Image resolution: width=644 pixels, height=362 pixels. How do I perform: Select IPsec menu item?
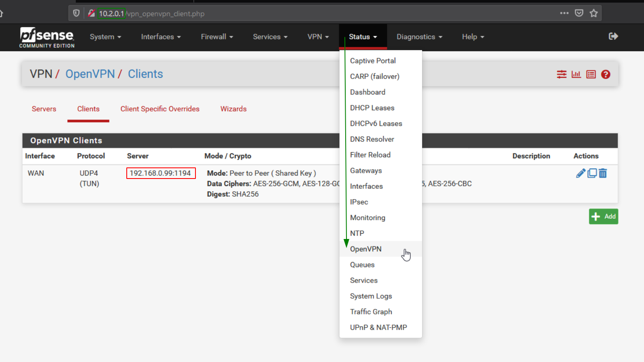point(381,202)
